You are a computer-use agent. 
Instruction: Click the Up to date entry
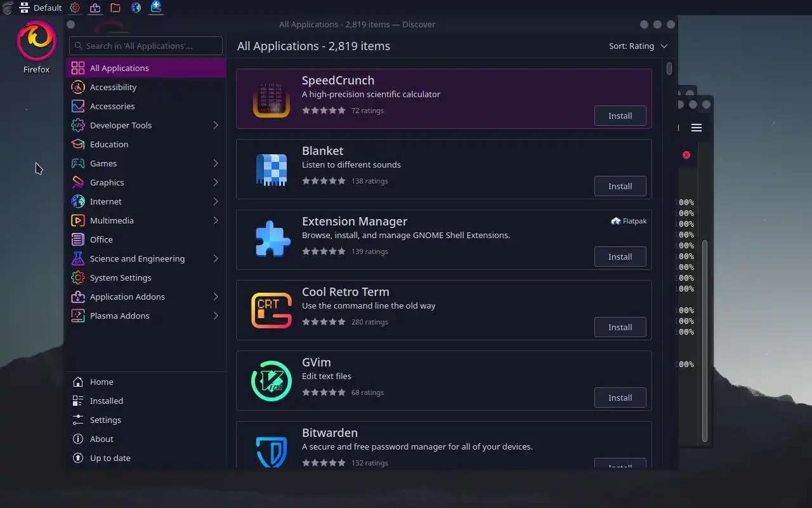tap(146, 458)
